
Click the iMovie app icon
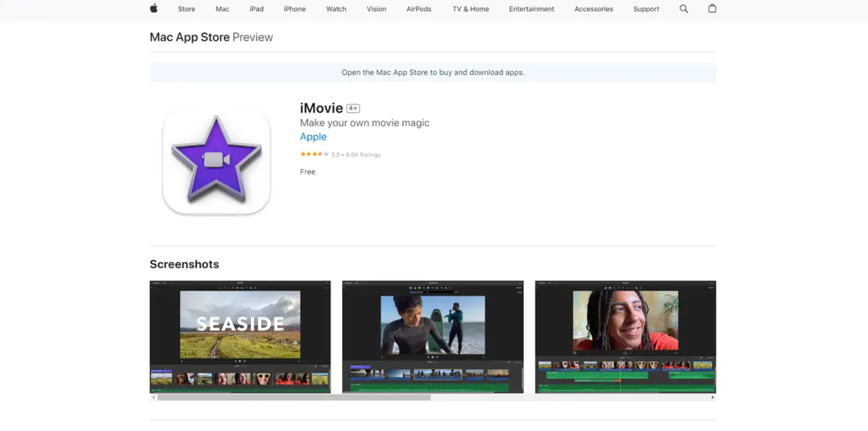(x=216, y=160)
